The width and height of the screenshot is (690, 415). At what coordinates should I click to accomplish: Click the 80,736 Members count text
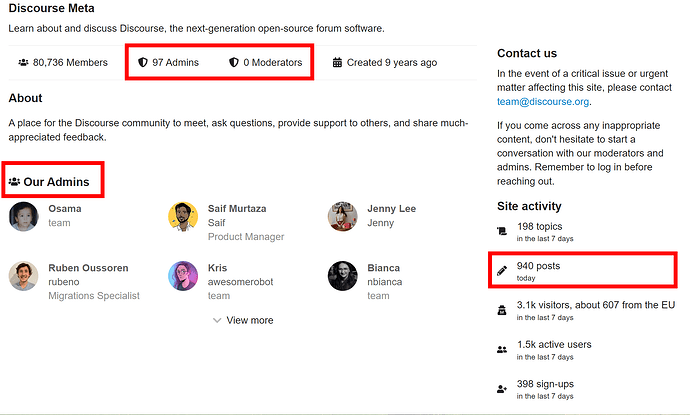70,62
